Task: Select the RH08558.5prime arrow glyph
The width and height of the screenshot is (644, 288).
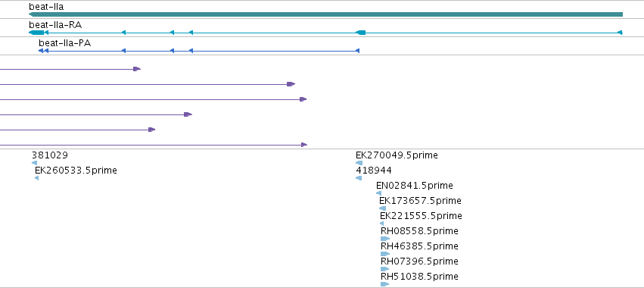Action: [x=385, y=239]
